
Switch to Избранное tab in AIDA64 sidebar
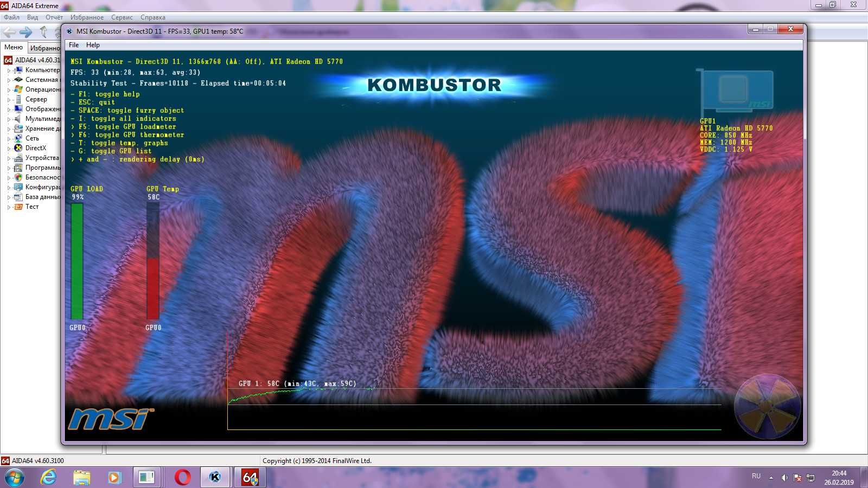click(44, 48)
